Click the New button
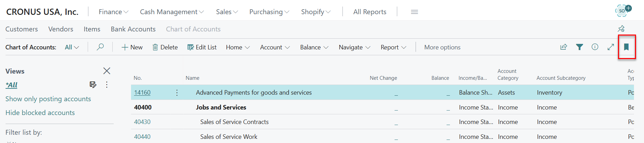Image resolution: width=644 pixels, height=143 pixels. [x=132, y=47]
